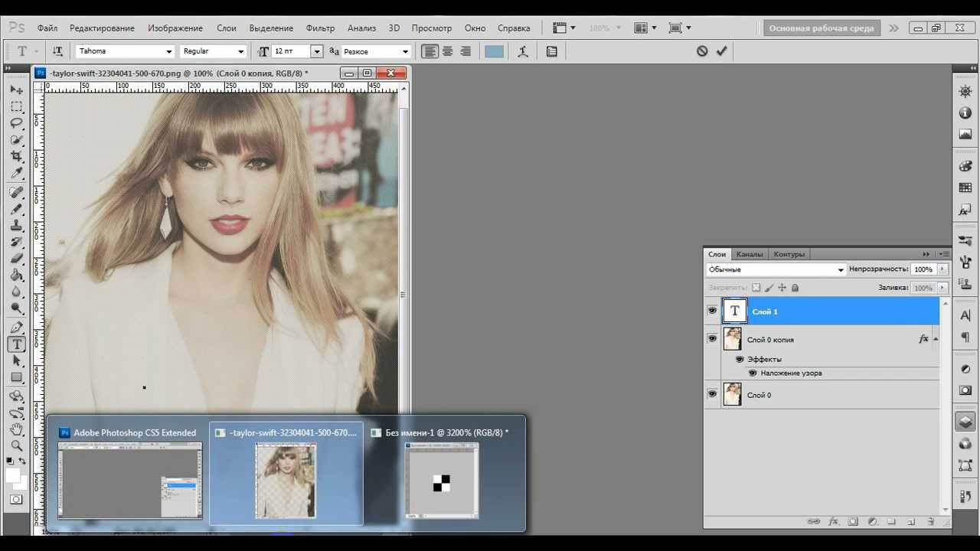Select the Rectangular Marquee tool
The width and height of the screenshot is (980, 551).
(x=16, y=106)
